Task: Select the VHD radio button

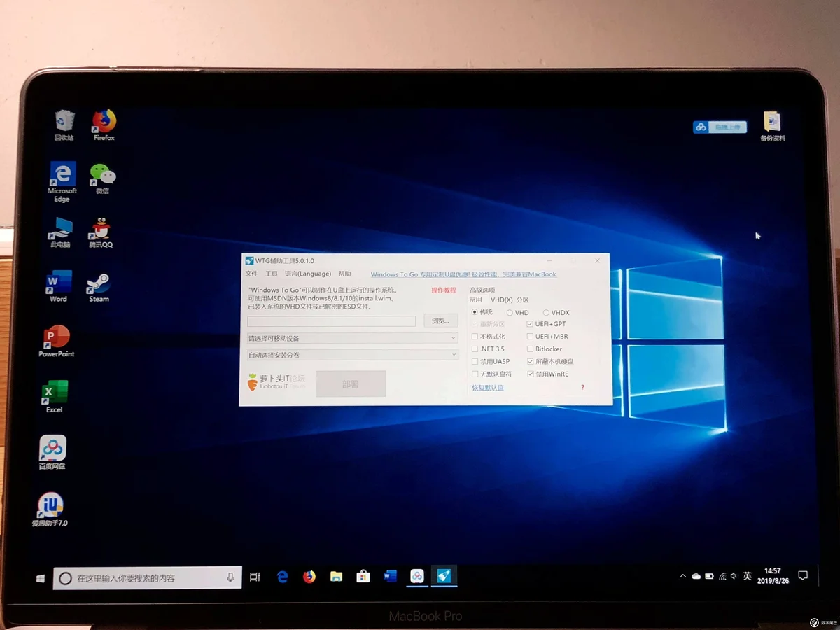Action: [510, 313]
